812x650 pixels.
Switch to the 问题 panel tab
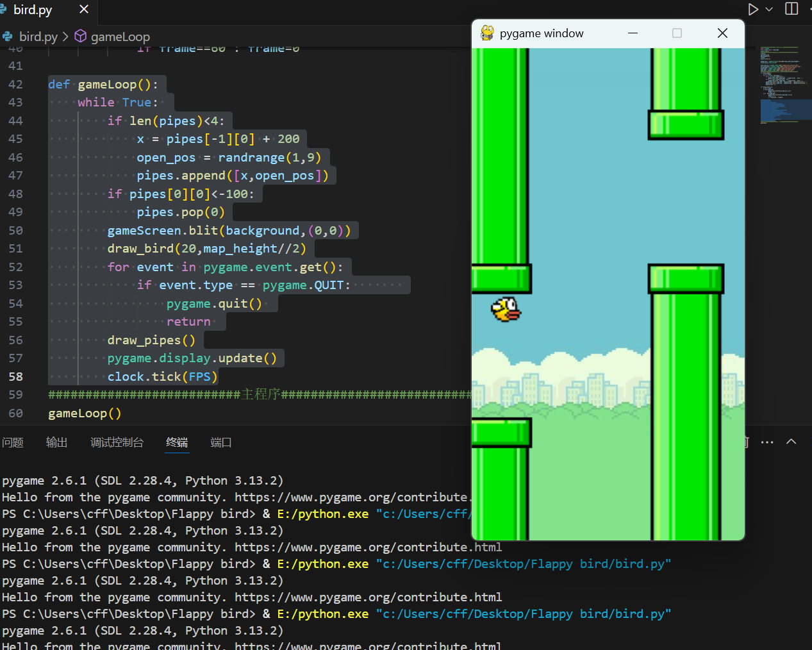[12, 442]
